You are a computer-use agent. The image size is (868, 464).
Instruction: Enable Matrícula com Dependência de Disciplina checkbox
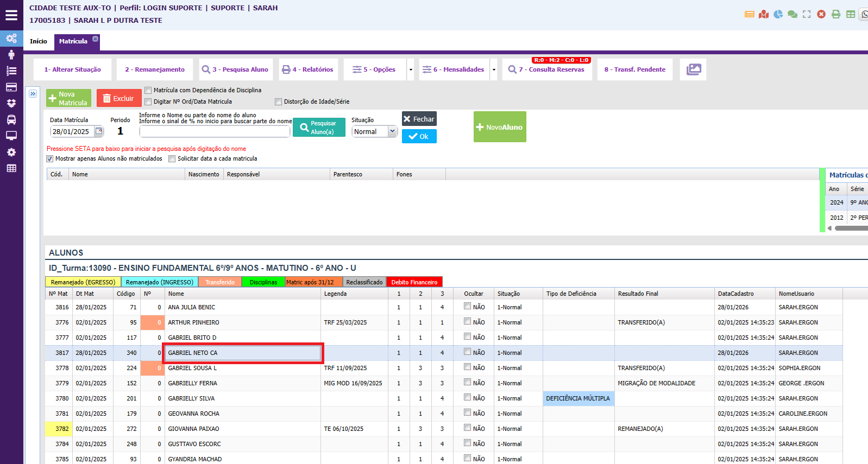coord(148,91)
